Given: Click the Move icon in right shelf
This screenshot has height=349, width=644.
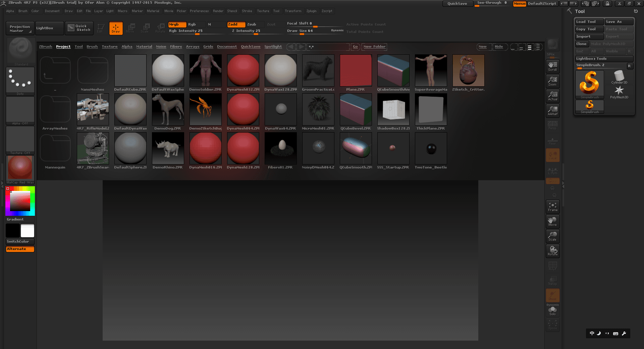Looking at the screenshot, I should coord(552,221).
